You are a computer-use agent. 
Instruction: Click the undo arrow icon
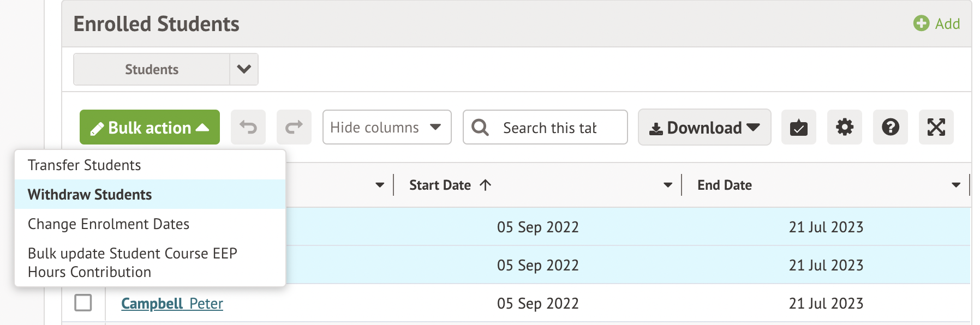point(248,128)
